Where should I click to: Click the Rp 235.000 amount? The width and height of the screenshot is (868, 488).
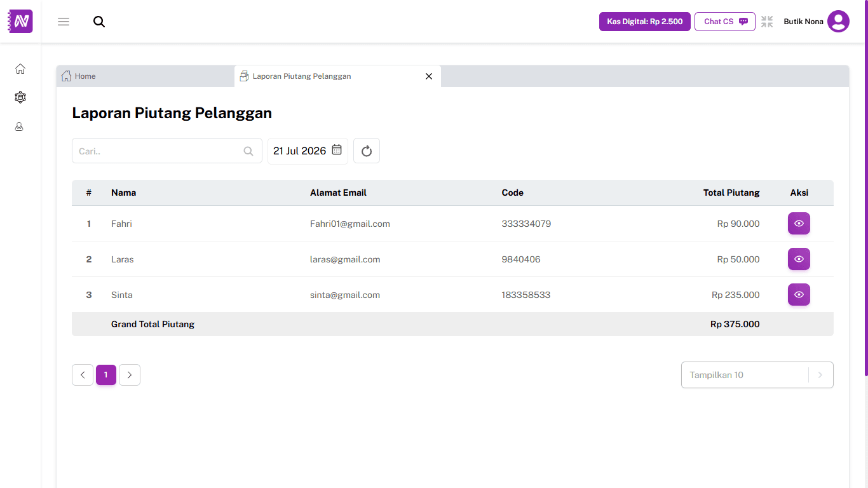736,295
